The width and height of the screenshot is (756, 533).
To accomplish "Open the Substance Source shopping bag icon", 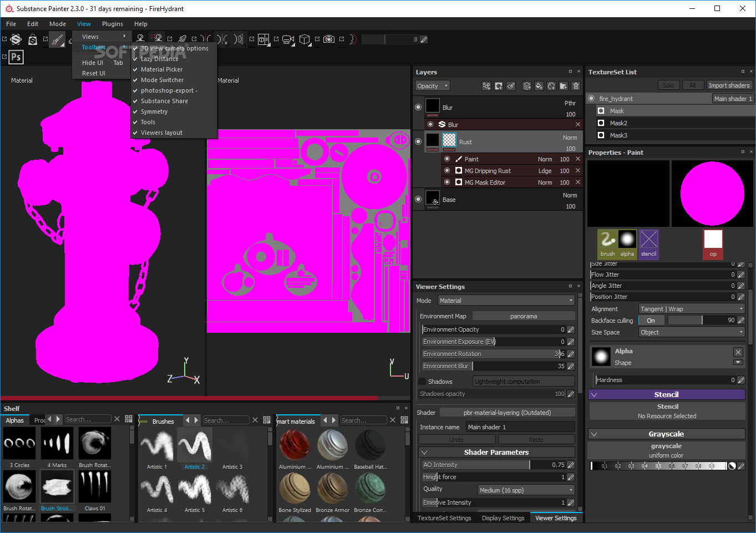I will point(33,39).
